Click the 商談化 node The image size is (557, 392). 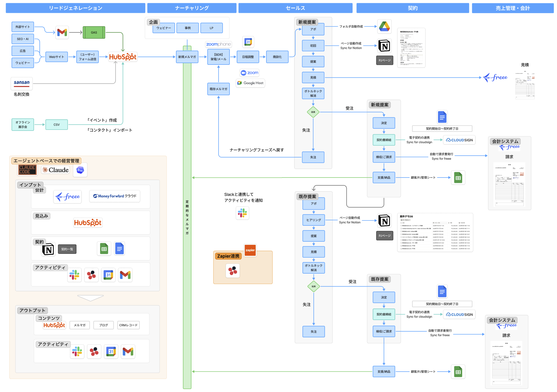[x=277, y=57]
